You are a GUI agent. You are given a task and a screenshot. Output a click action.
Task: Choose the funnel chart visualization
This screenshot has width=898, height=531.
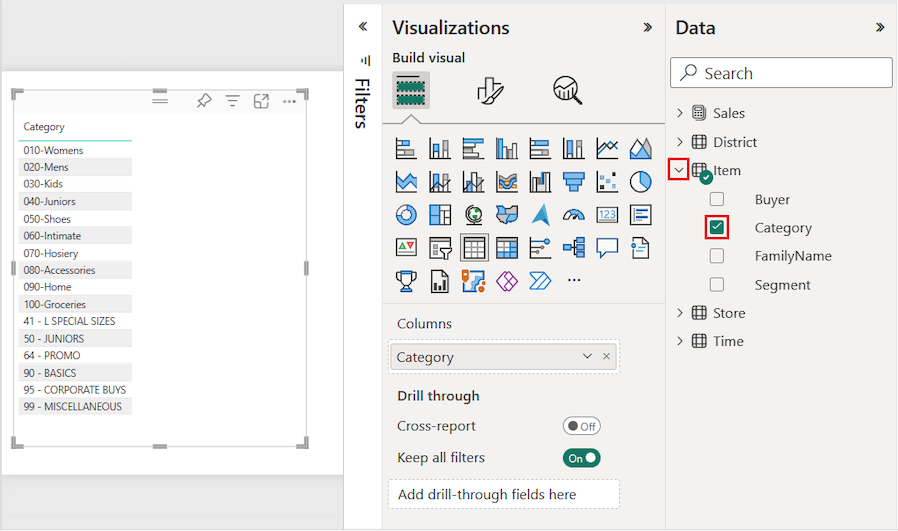pos(573,182)
